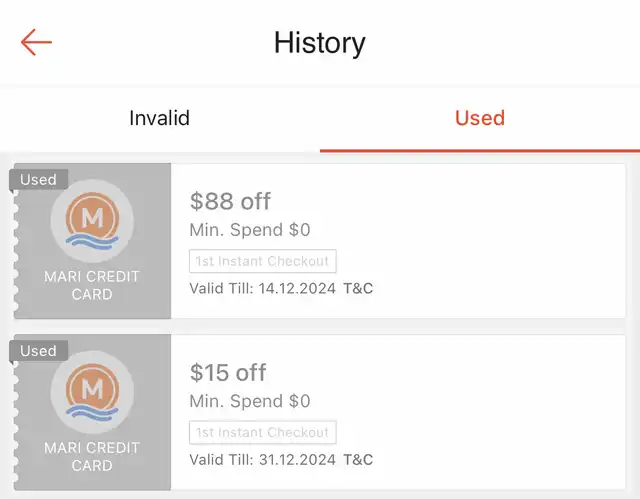Click Valid Till 31.12.2024 date
640x499 pixels.
coord(262,460)
